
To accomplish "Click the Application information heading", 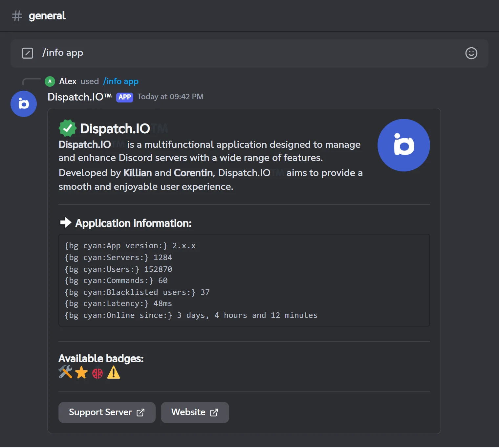I will (133, 223).
